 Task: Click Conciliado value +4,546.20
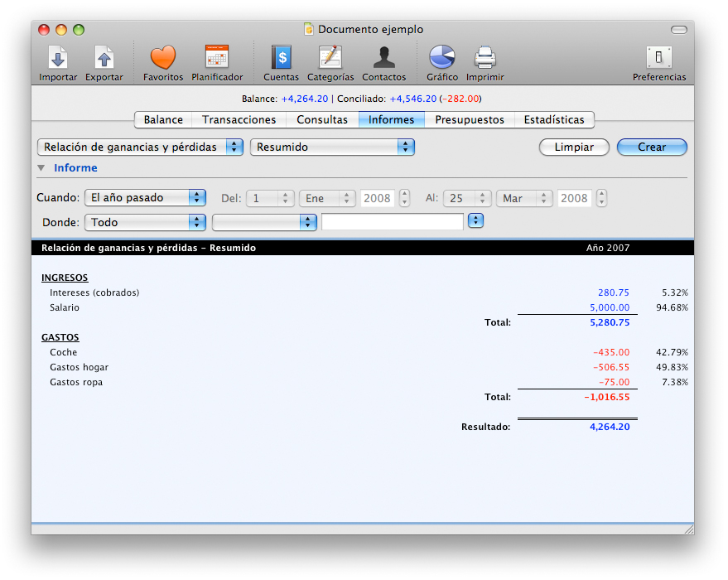pos(413,99)
